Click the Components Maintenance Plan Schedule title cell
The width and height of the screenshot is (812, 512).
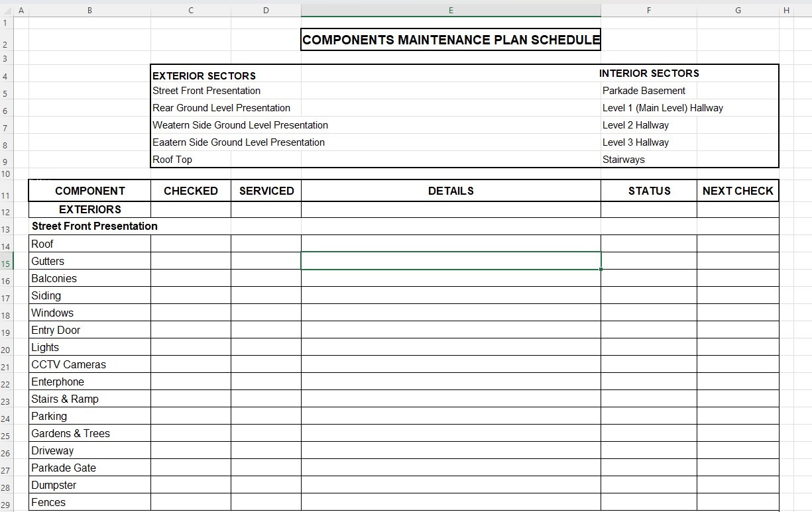click(x=451, y=40)
